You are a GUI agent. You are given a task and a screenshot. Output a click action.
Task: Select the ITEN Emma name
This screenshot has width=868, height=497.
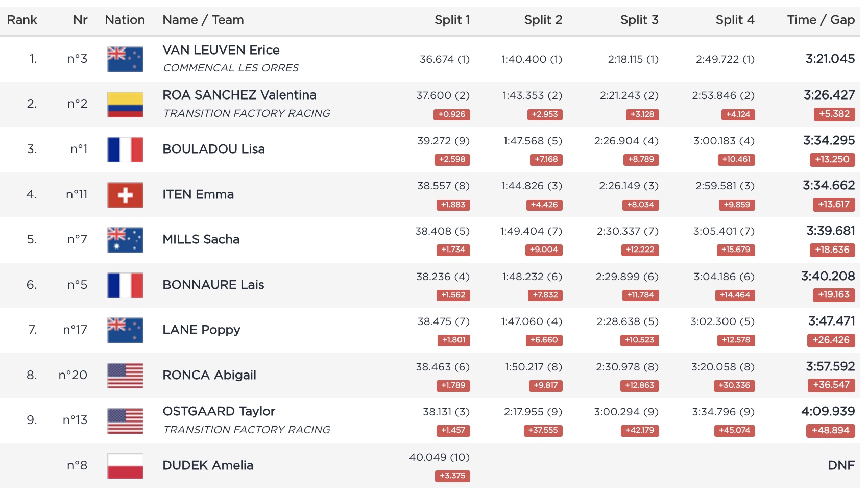pyautogui.click(x=198, y=194)
